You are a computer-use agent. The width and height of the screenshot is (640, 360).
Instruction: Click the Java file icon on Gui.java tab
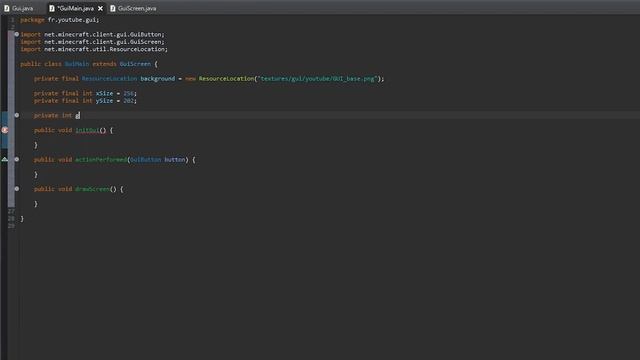pyautogui.click(x=7, y=8)
